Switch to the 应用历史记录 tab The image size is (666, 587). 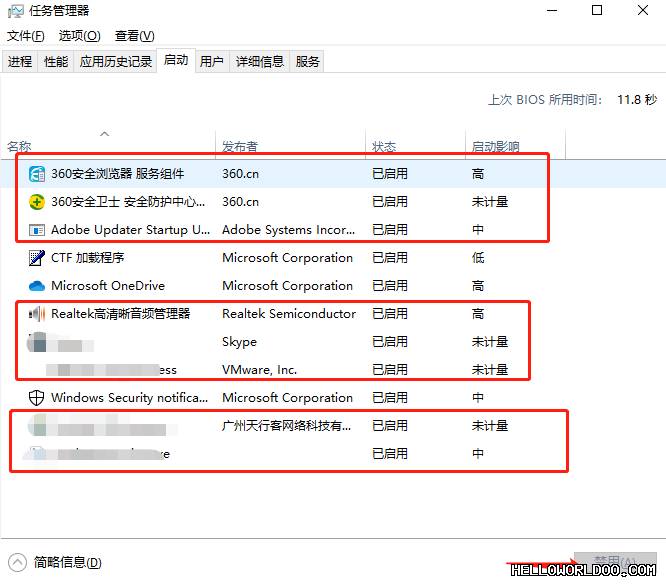[116, 62]
